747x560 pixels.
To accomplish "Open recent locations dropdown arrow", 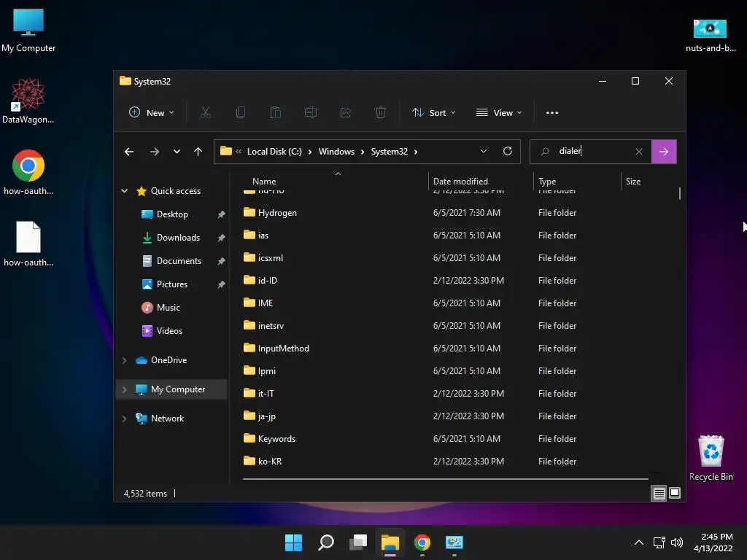I will click(x=177, y=152).
